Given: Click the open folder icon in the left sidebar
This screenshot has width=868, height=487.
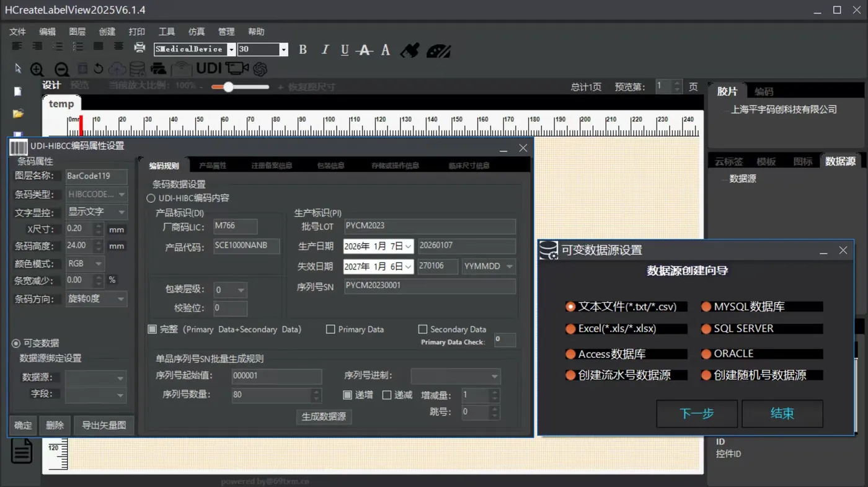Looking at the screenshot, I should coord(18,114).
